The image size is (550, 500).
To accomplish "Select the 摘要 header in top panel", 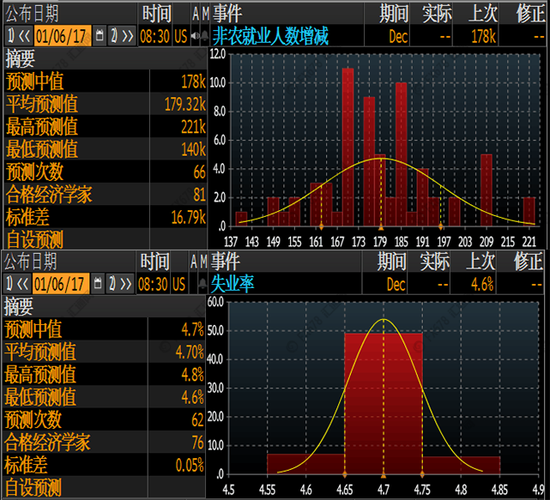I will 20,59.
